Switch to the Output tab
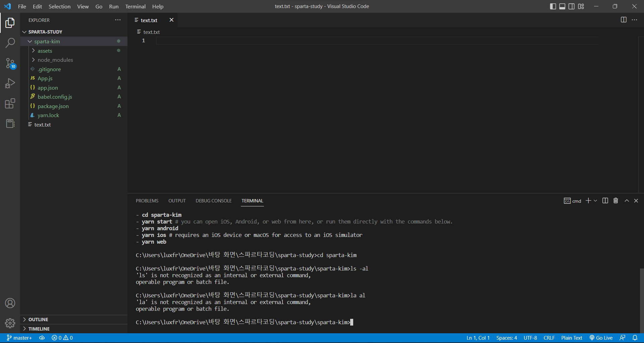This screenshot has width=644, height=343. tap(177, 201)
